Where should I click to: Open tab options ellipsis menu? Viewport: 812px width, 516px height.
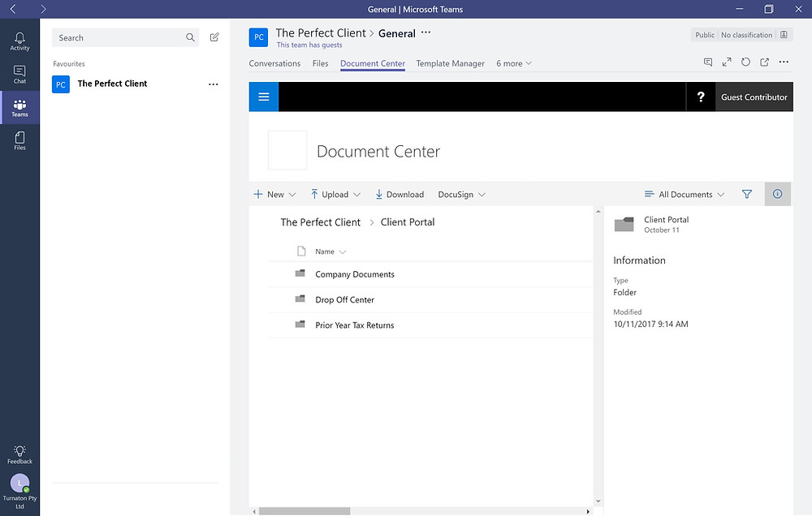(784, 62)
